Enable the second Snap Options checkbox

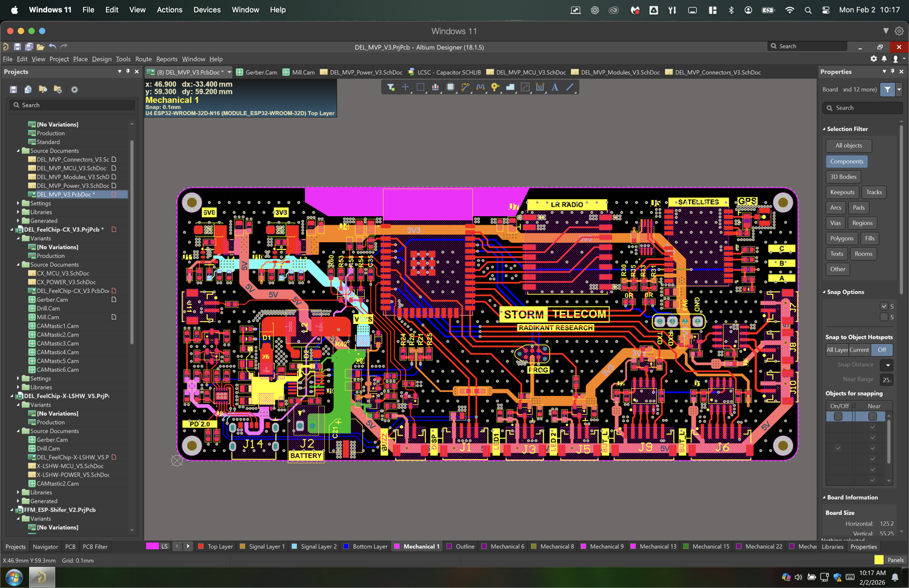coord(884,317)
